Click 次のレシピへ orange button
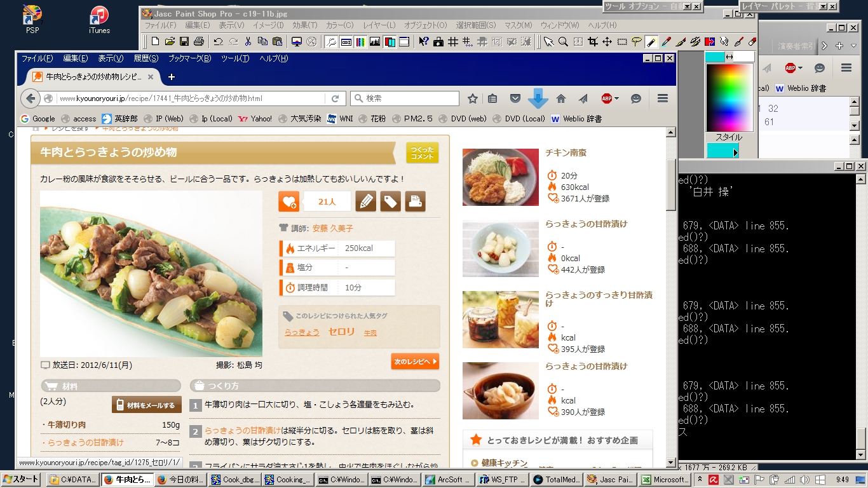 click(415, 362)
